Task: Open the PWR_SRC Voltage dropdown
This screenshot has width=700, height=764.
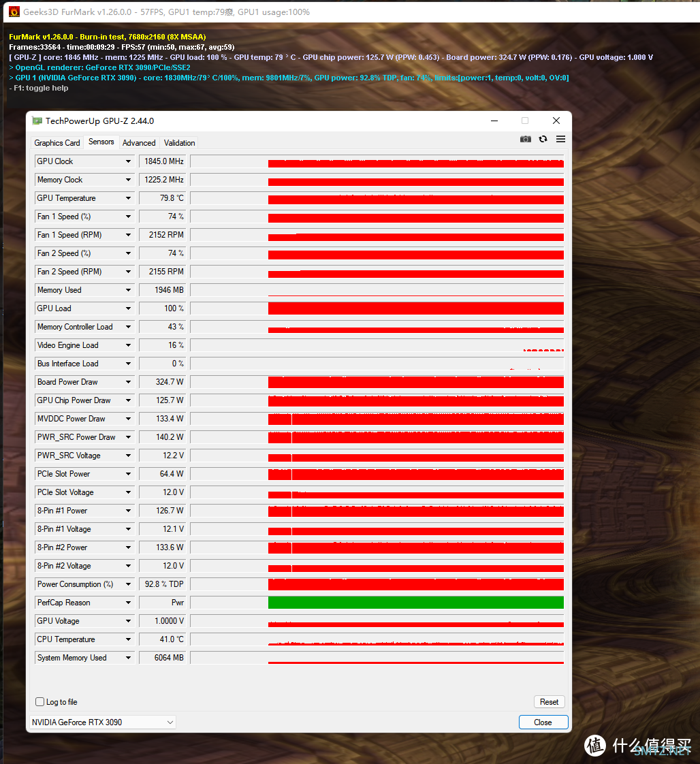Action: [x=128, y=456]
